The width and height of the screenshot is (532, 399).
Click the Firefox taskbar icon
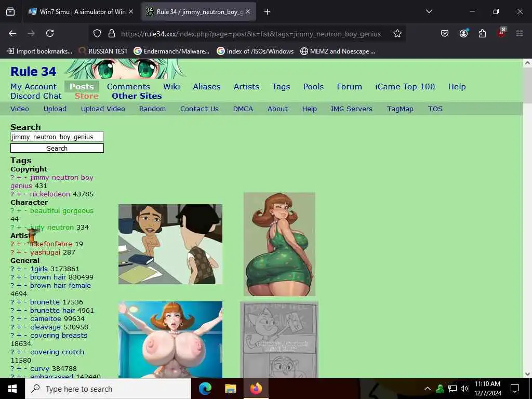pyautogui.click(x=256, y=389)
